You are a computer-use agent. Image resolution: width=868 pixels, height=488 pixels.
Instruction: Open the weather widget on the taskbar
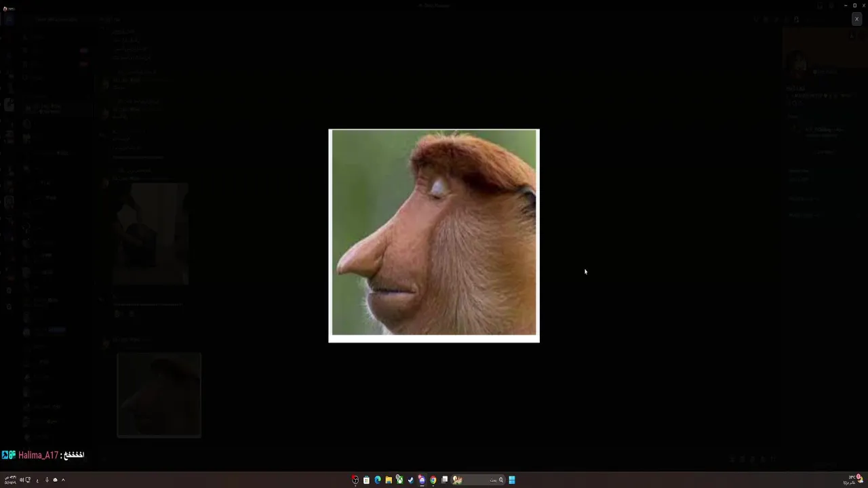click(854, 480)
